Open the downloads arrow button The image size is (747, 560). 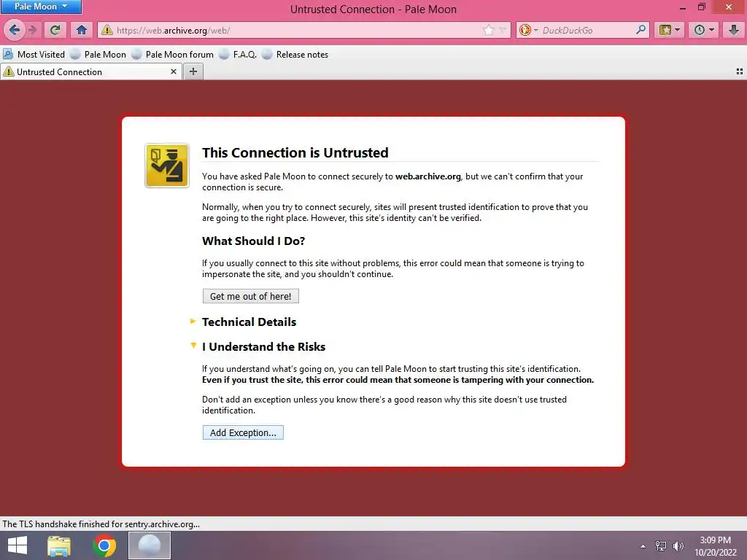tap(734, 30)
